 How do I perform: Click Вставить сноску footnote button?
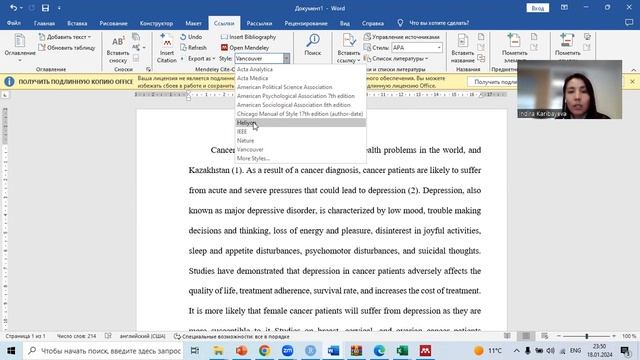coord(118,49)
